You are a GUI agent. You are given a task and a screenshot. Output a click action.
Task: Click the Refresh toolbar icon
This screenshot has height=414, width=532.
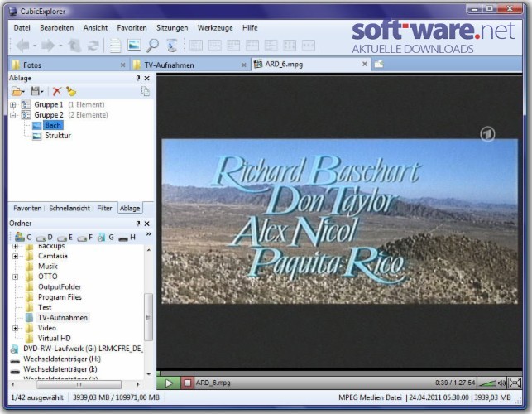pos(93,46)
